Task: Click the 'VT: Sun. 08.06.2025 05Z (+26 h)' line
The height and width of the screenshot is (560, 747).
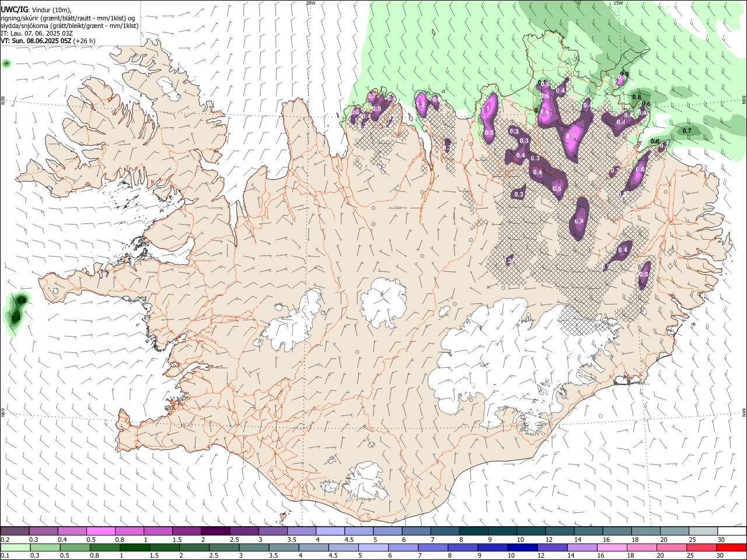Action: 48,41
